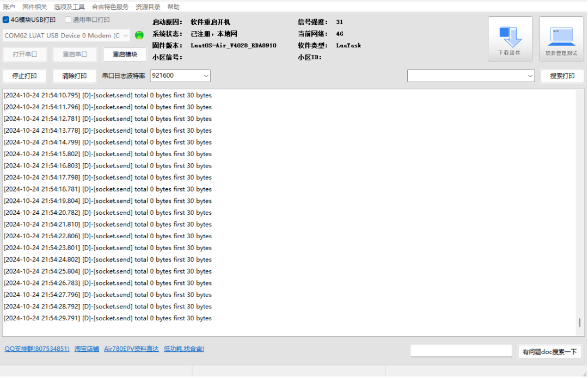Toggle the 4G模块USB打印 checkbox
Viewport: 588px width, 378px height.
[x=6, y=20]
